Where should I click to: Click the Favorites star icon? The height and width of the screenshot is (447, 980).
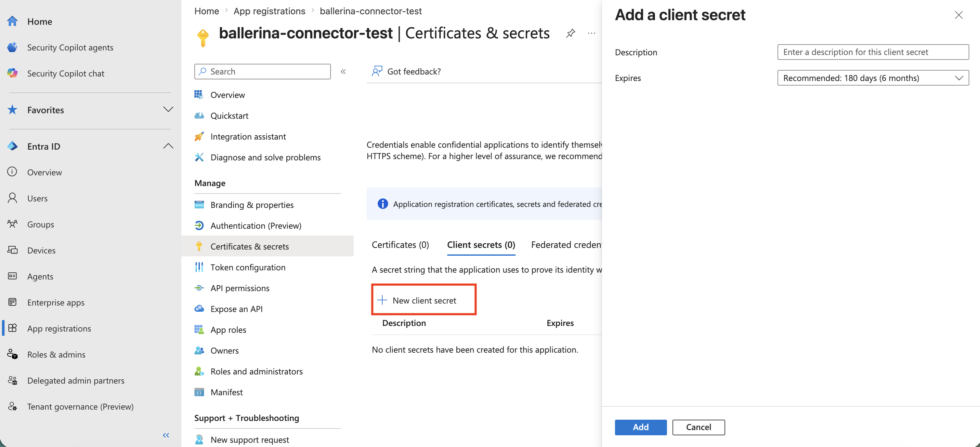[x=12, y=110]
